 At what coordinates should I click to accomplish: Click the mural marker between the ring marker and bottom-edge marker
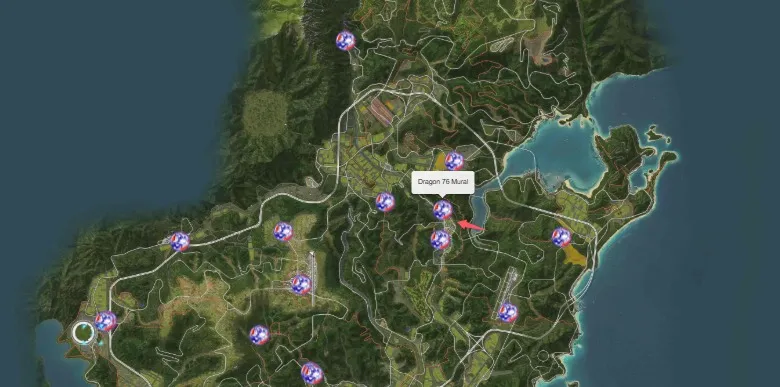259,335
